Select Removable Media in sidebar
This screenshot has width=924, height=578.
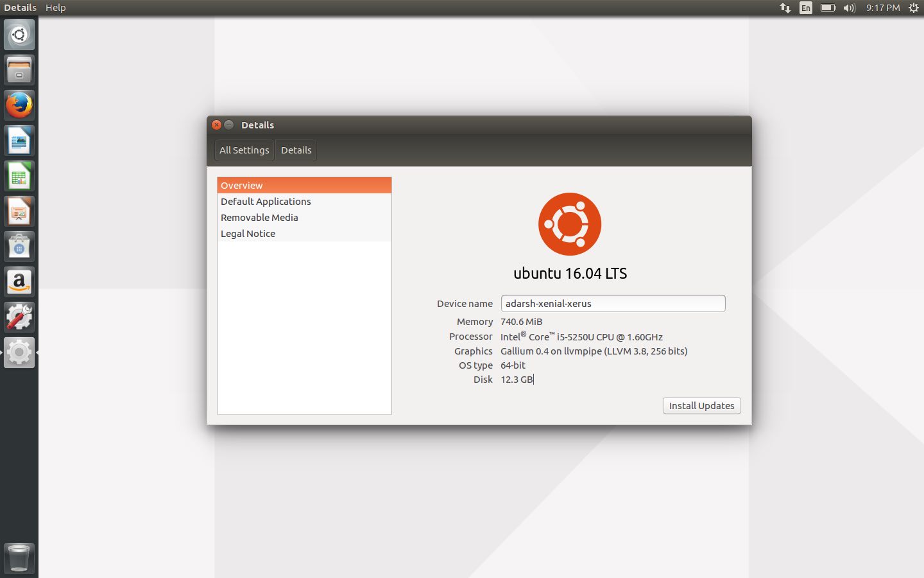point(304,218)
